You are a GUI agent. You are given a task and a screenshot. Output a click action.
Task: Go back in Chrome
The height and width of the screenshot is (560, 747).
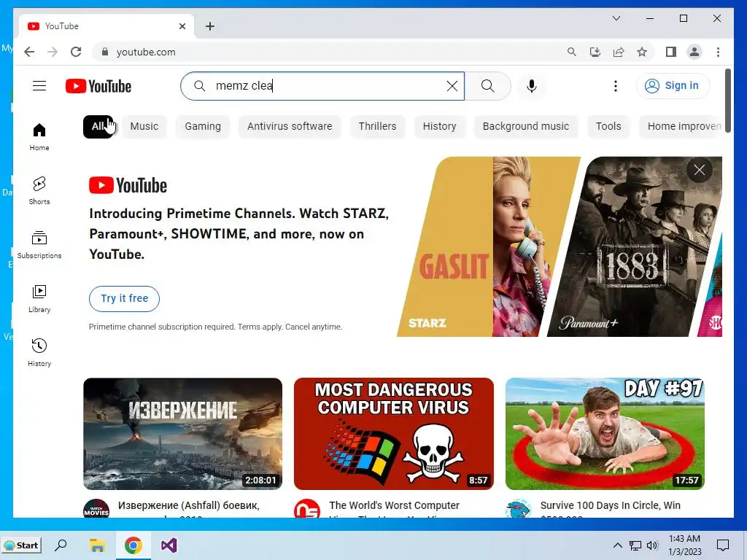pos(29,52)
